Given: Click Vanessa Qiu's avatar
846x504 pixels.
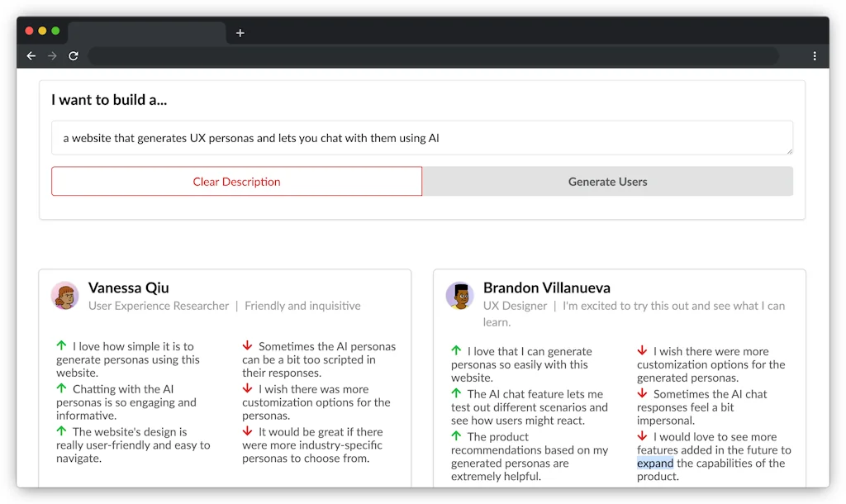Looking at the screenshot, I should tap(64, 296).
